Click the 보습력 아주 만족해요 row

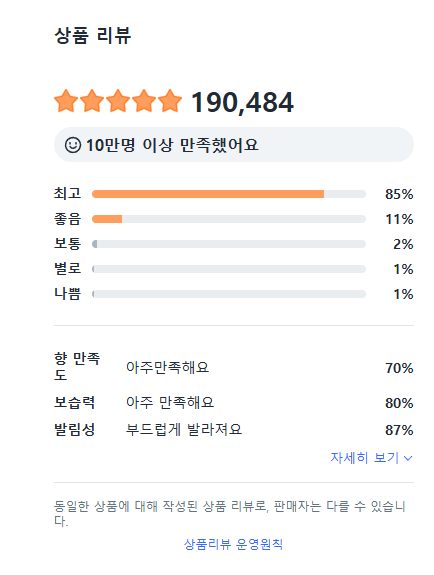234,403
